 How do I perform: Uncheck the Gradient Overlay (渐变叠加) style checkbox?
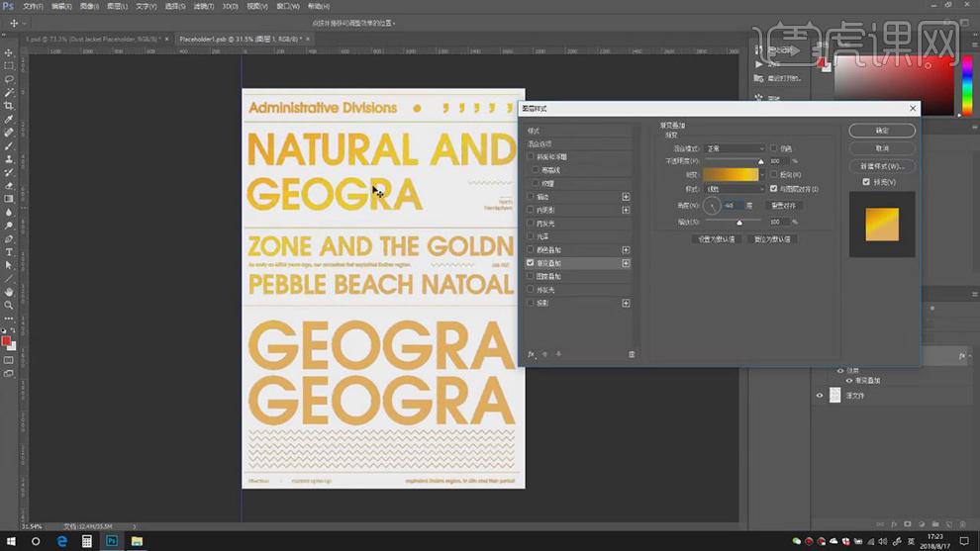(531, 263)
